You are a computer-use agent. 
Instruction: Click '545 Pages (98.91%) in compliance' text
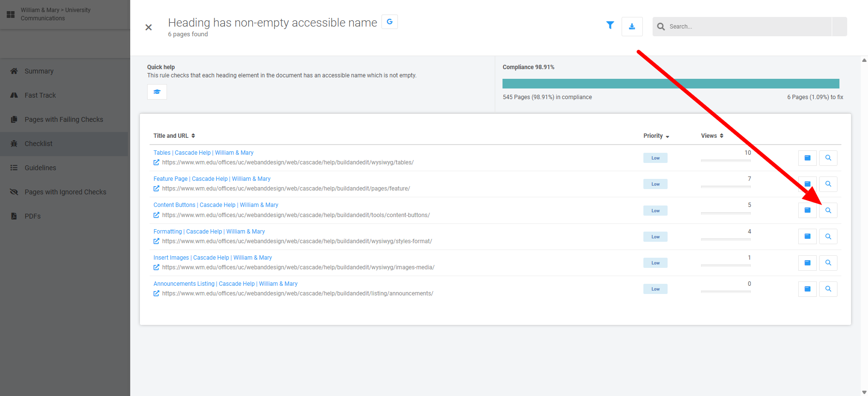point(547,97)
